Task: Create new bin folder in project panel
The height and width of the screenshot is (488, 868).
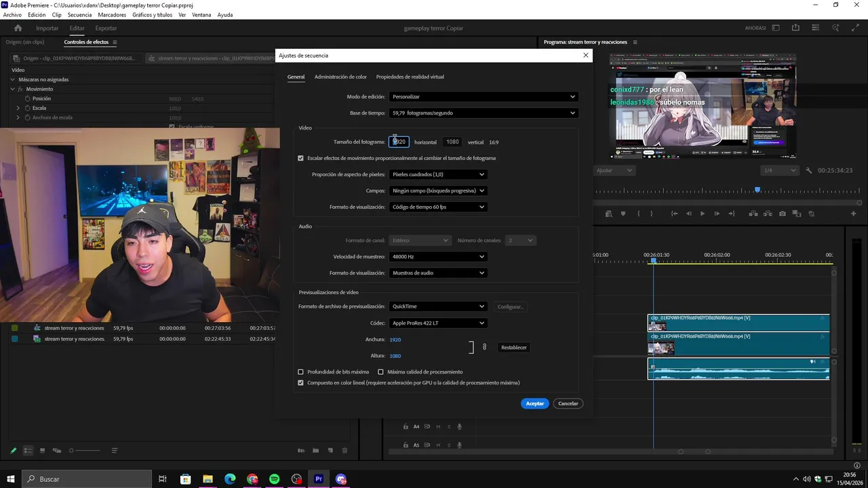Action: coord(315,451)
